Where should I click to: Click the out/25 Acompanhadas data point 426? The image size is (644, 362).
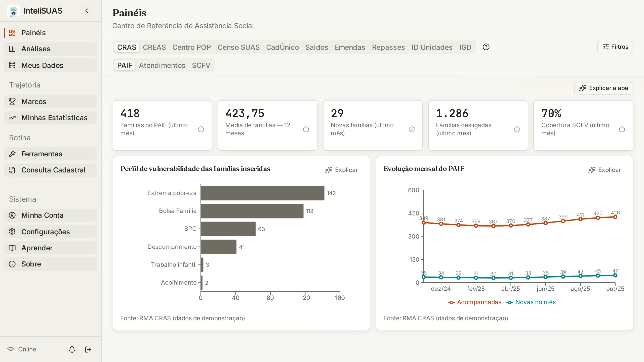615,217
